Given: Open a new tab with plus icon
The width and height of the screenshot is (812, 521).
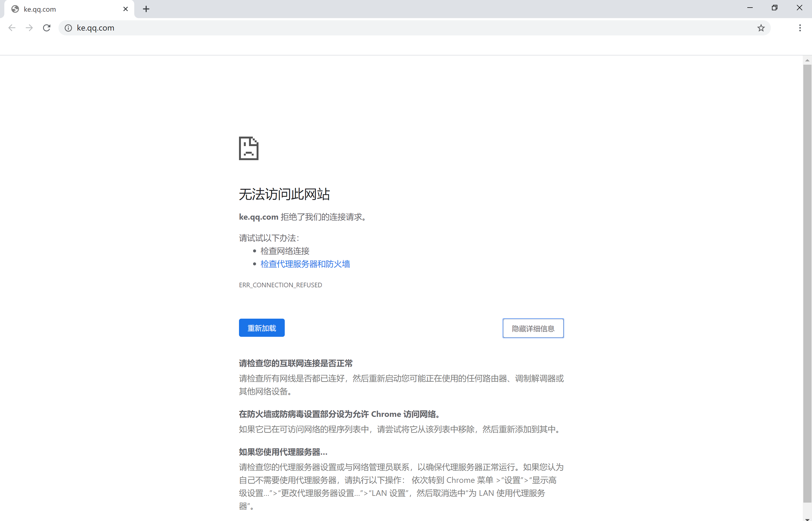Looking at the screenshot, I should 146,9.
